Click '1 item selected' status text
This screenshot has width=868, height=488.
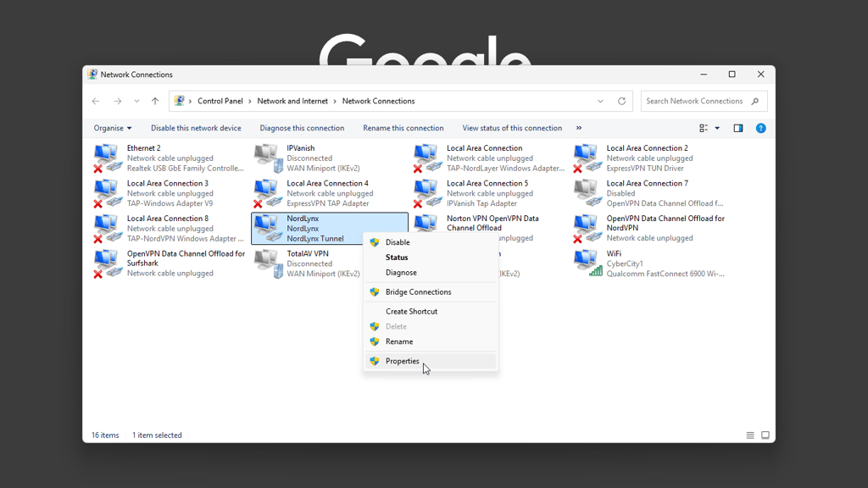coord(157,435)
